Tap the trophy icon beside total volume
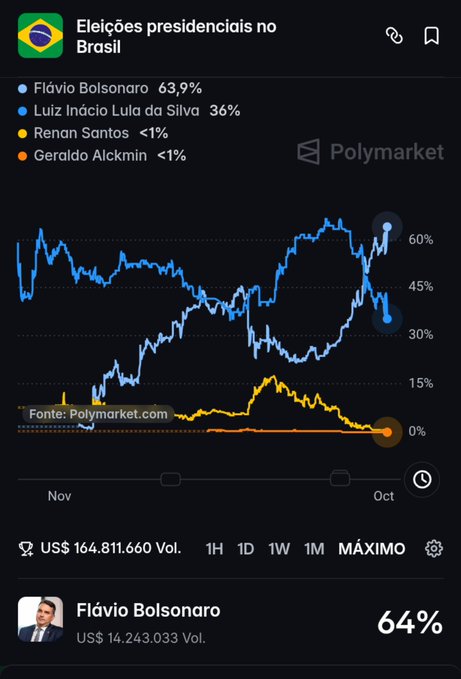Screen dimensions: 461x679 click(26, 549)
